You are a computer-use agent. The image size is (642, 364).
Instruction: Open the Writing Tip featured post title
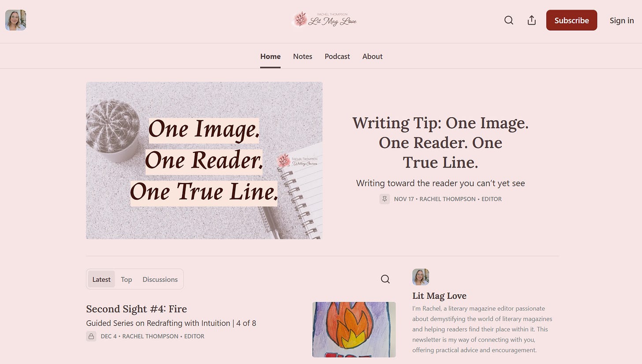point(440,143)
